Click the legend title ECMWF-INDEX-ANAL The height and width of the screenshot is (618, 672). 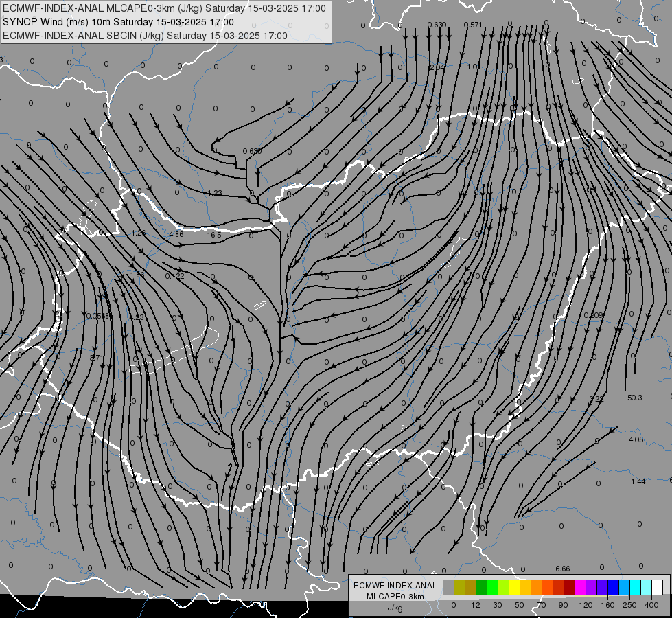[x=395, y=586]
